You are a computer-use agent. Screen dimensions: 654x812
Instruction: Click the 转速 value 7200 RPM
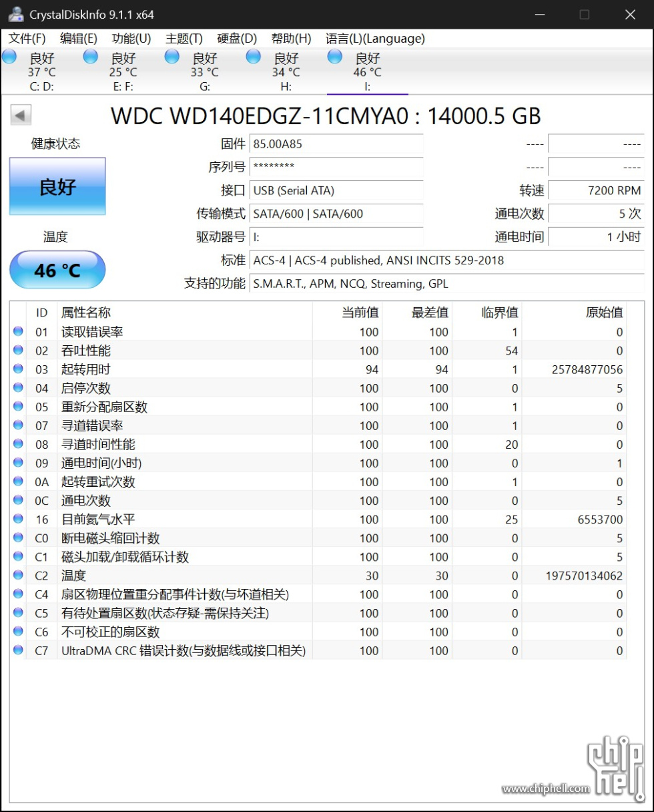click(x=597, y=190)
